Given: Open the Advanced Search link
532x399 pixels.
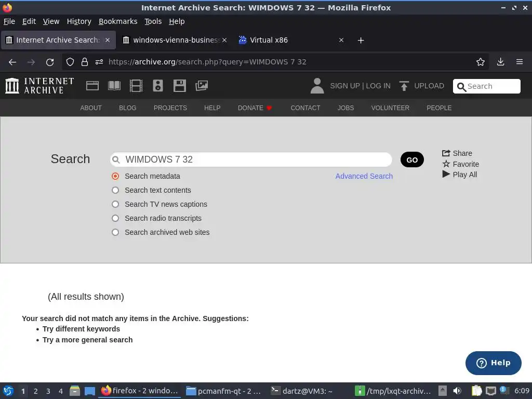Looking at the screenshot, I should [x=364, y=176].
